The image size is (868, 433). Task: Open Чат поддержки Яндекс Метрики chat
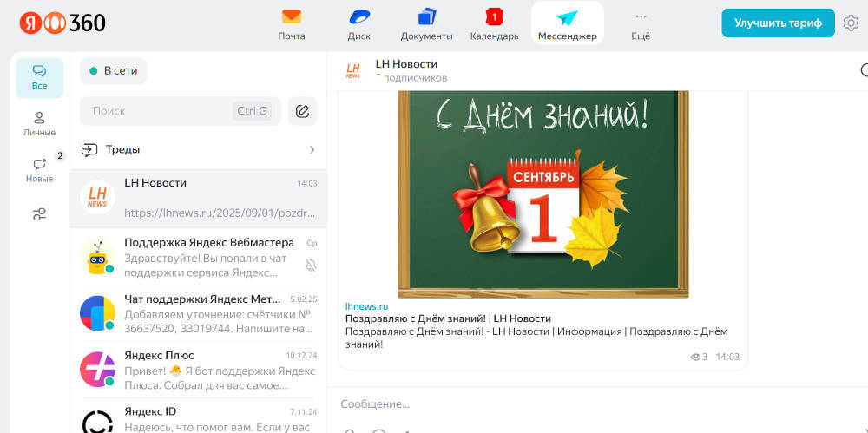198,313
